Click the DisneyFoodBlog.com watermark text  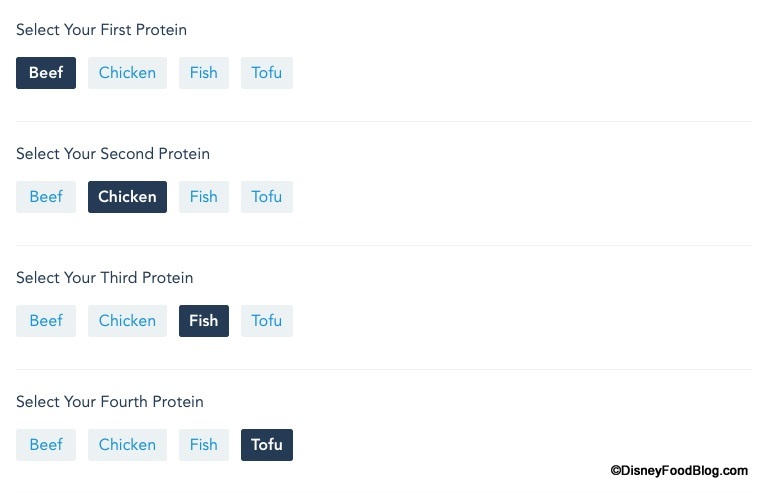click(x=678, y=470)
